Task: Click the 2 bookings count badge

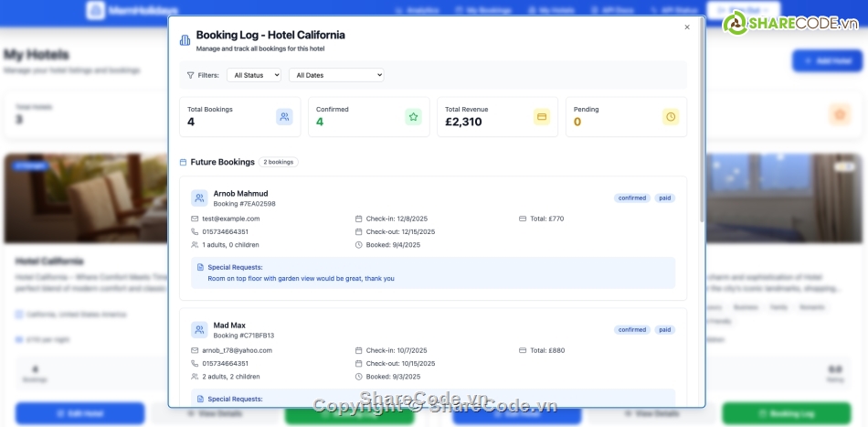Action: click(x=278, y=162)
